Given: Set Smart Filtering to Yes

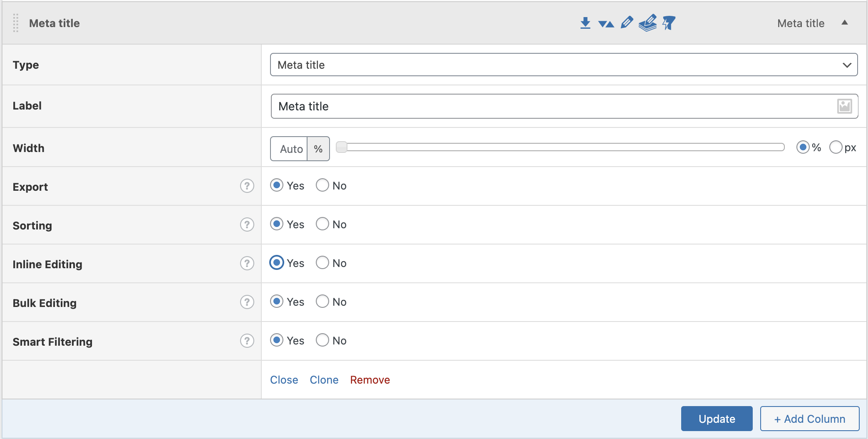Looking at the screenshot, I should [x=277, y=340].
